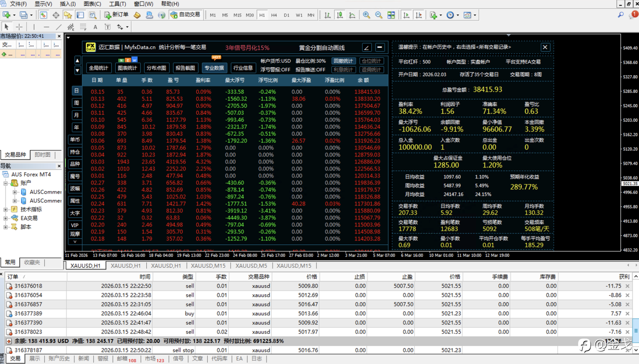
Task: Click the search magnifier icon at top right
Action: 621,15
